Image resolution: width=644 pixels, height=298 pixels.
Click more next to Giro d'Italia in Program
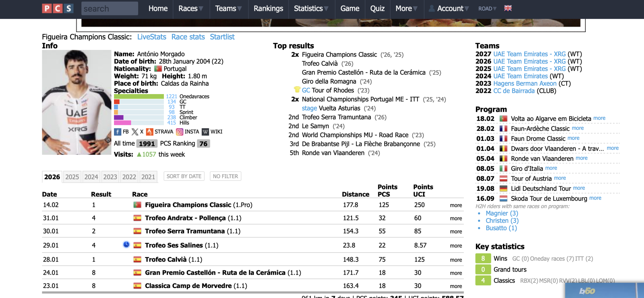pos(551,168)
